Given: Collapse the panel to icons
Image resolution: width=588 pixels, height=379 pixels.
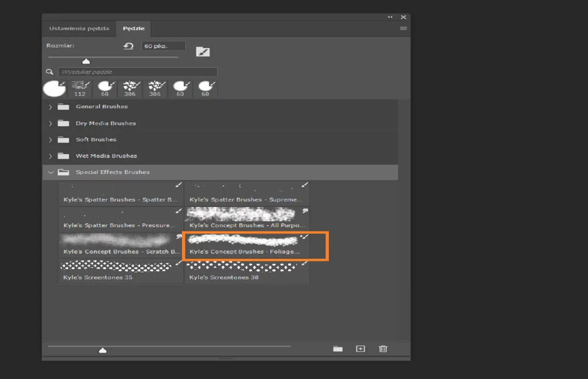Looking at the screenshot, I should click(x=390, y=17).
